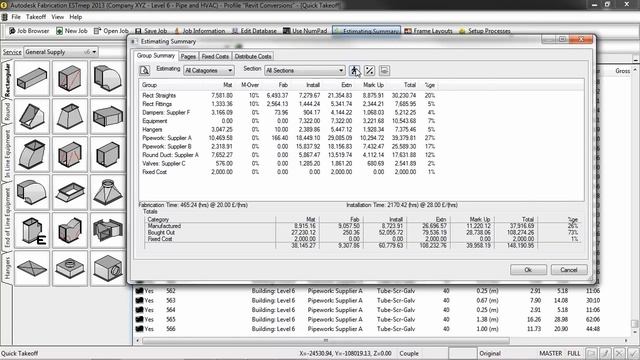
Task: Select the Hangers group row
Action: tap(289, 129)
